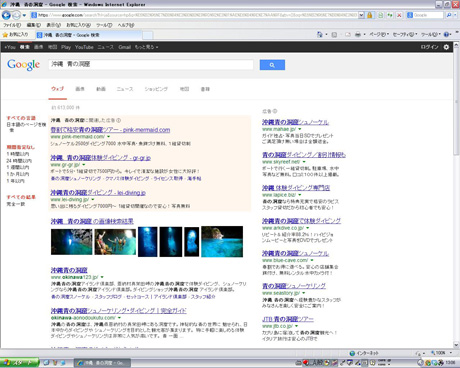Open recent pages dropdown next to forward arrow
The width and height of the screenshot is (460, 368).
[x=24, y=15]
